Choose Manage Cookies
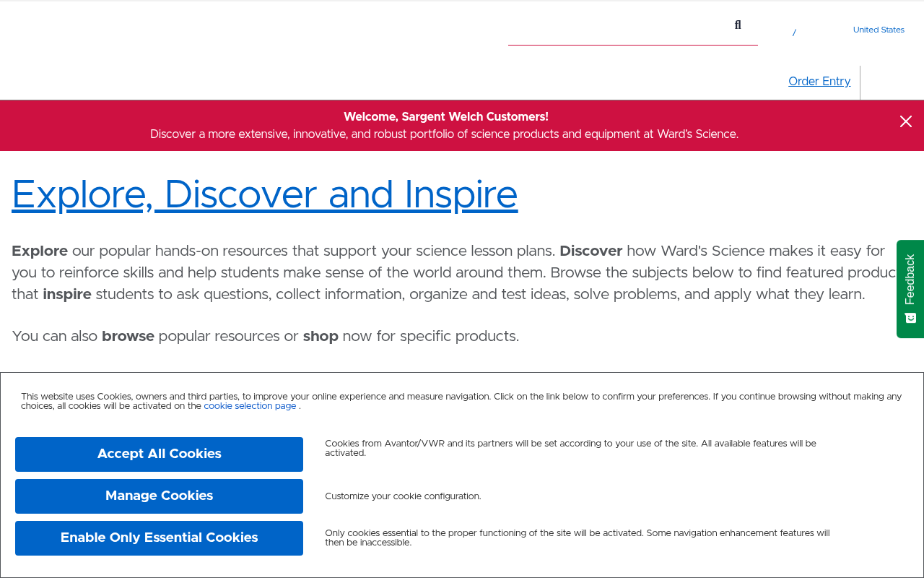This screenshot has width=924, height=578. click(159, 496)
